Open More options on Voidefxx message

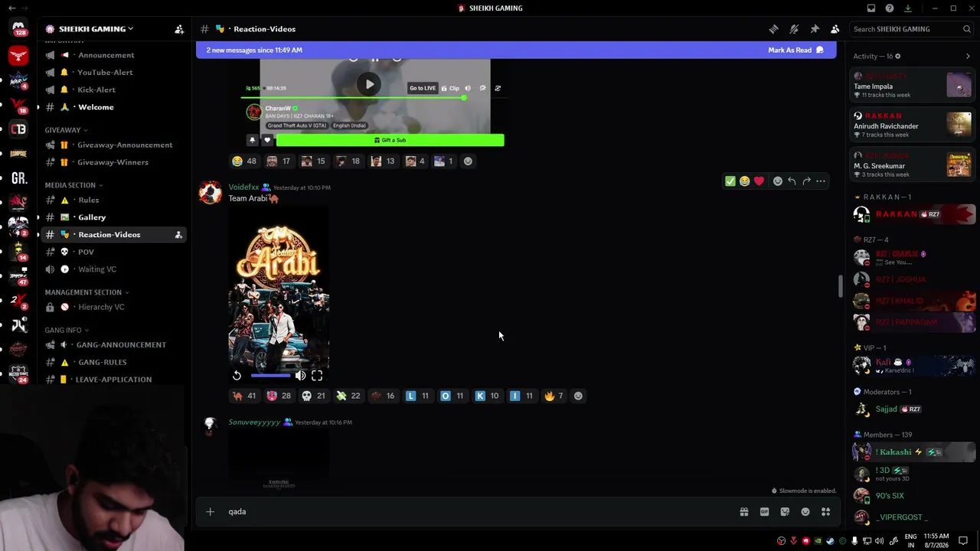(821, 181)
